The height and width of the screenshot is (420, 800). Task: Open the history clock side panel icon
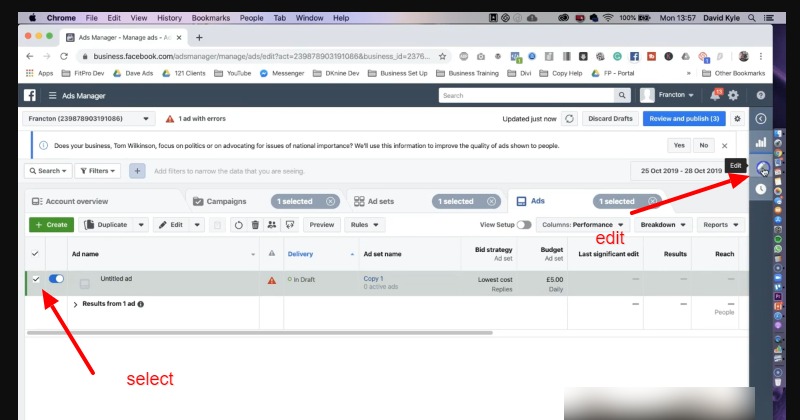[x=761, y=189]
